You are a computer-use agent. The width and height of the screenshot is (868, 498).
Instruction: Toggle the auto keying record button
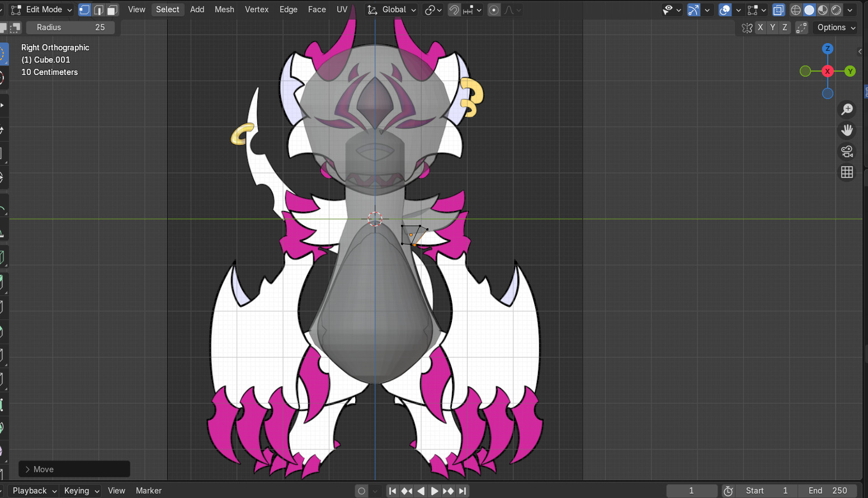(362, 491)
